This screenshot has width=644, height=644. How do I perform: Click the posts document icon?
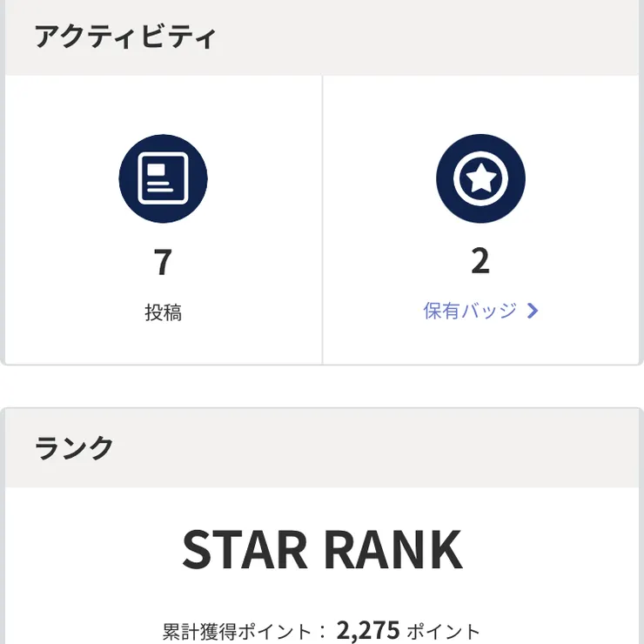point(163,178)
